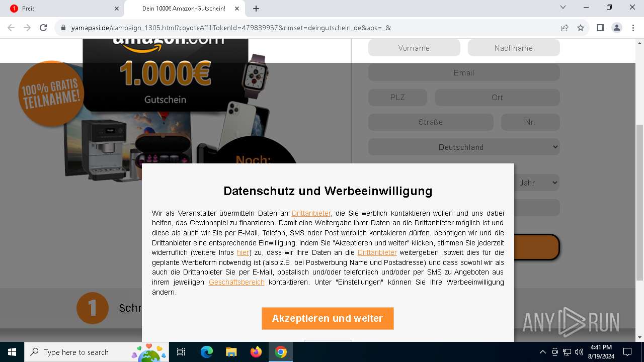The height and width of the screenshot is (362, 644).
Task: Click the Straße input field
Action: tap(431, 122)
